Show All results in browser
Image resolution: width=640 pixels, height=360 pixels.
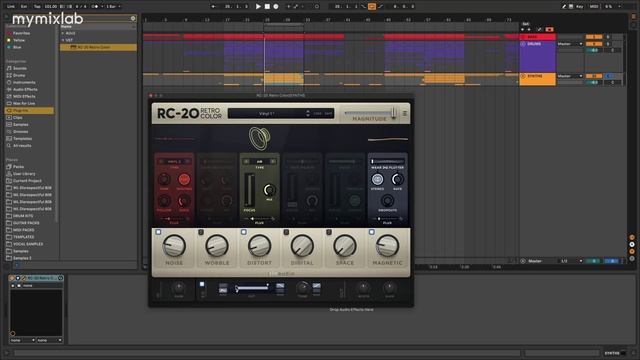point(22,145)
